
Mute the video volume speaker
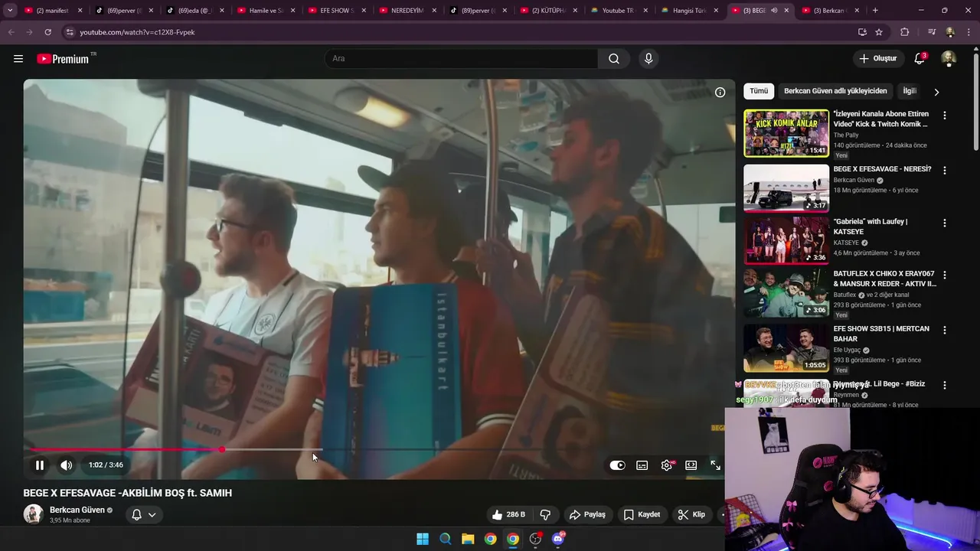tap(67, 465)
